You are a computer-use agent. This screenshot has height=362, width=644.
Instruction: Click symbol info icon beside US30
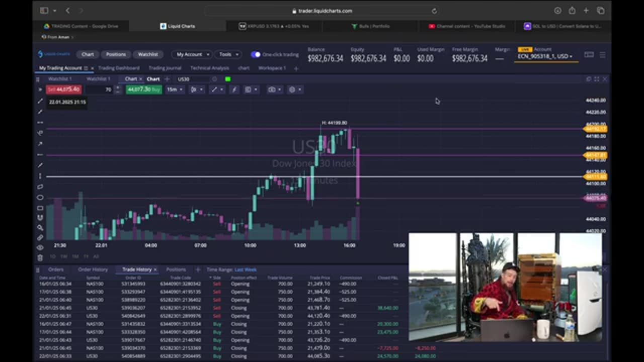[x=215, y=79]
